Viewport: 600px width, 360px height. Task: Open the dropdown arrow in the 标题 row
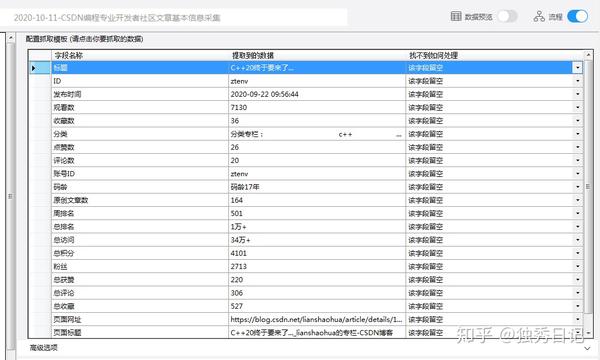[x=577, y=68]
